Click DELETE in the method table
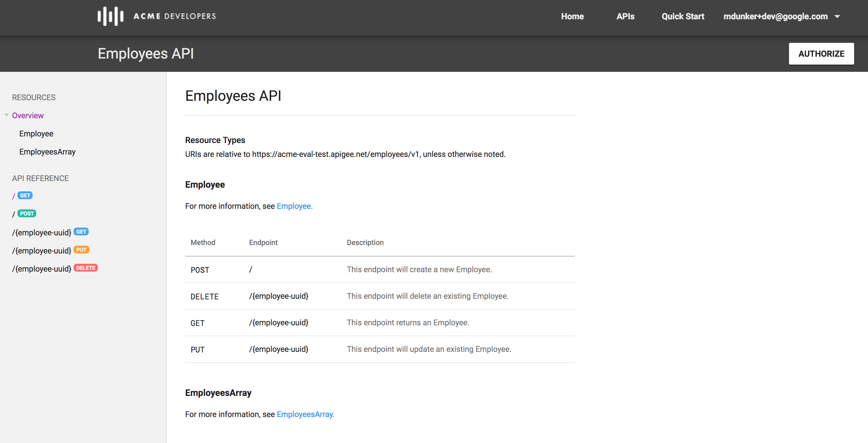Image resolution: width=868 pixels, height=443 pixels. (x=204, y=297)
